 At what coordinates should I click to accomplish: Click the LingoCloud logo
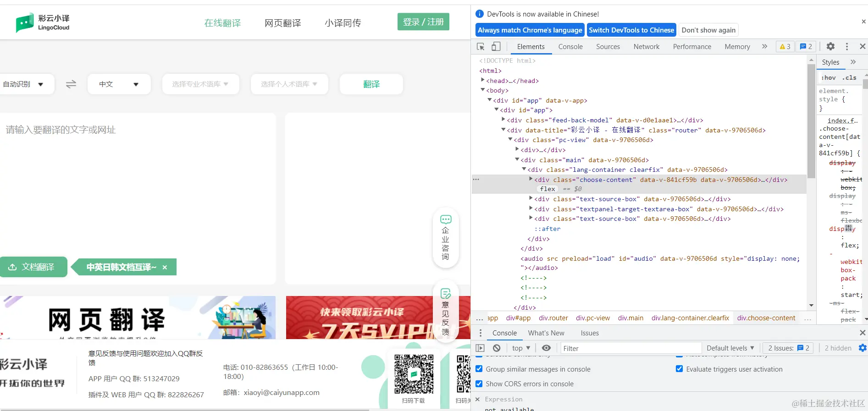43,22
